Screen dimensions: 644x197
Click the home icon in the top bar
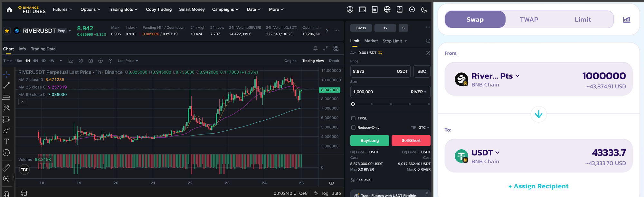tap(9, 10)
